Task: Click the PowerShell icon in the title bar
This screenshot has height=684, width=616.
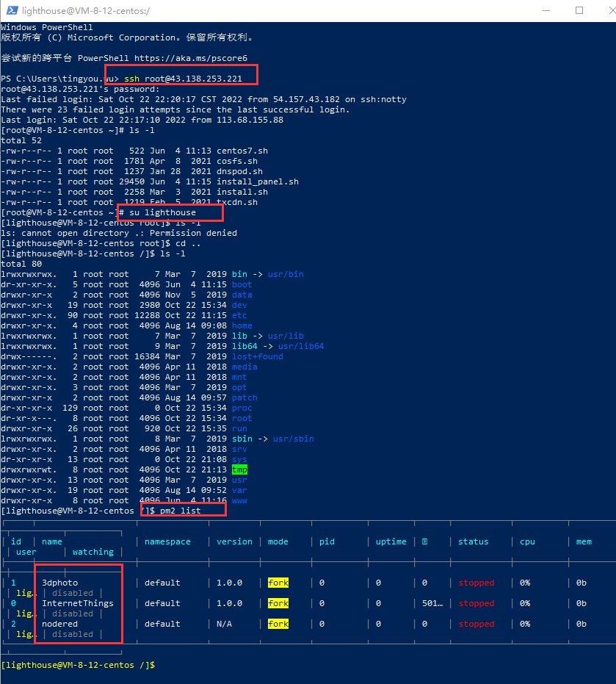Action: click(x=12, y=10)
